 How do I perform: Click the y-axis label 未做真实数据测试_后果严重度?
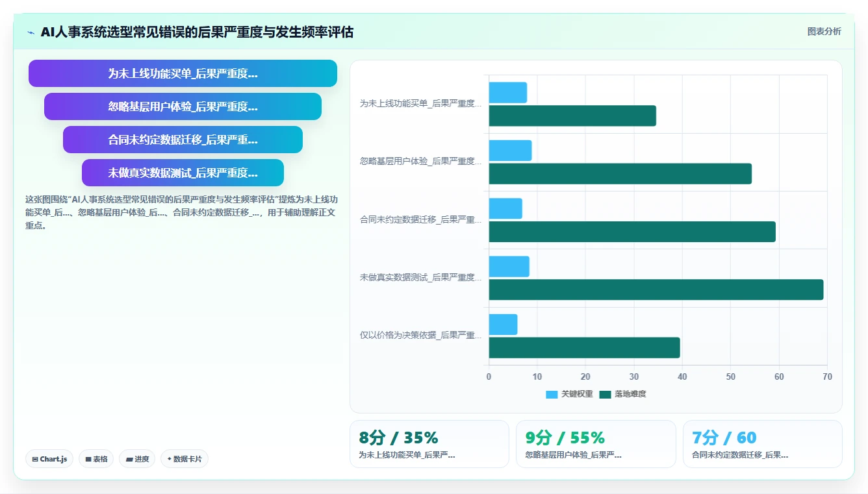pos(421,278)
